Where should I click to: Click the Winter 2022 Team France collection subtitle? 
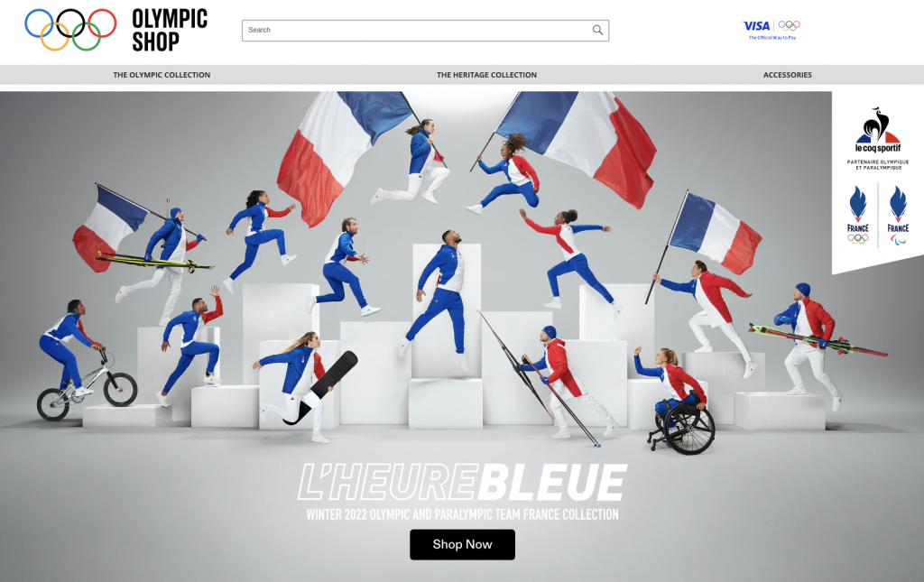[463, 514]
